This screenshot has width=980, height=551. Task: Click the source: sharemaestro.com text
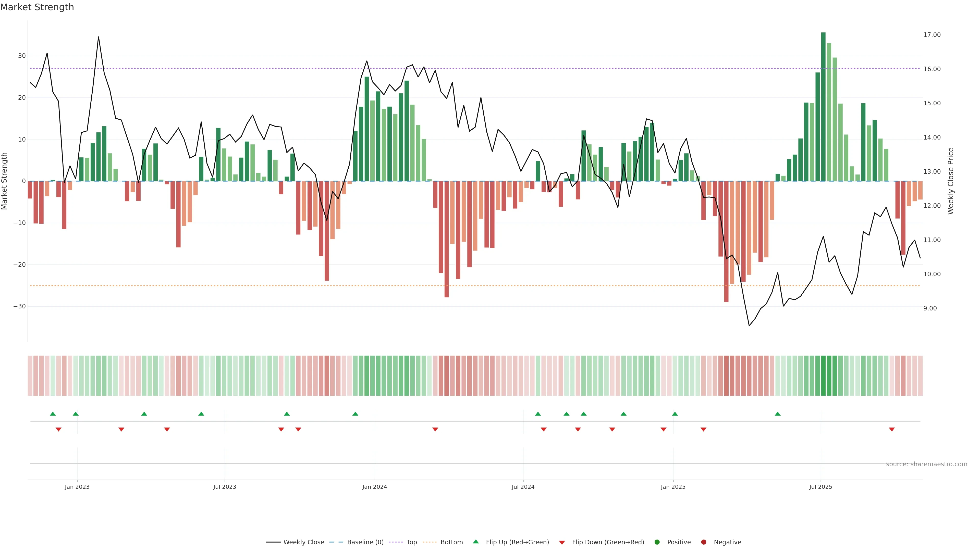[926, 464]
